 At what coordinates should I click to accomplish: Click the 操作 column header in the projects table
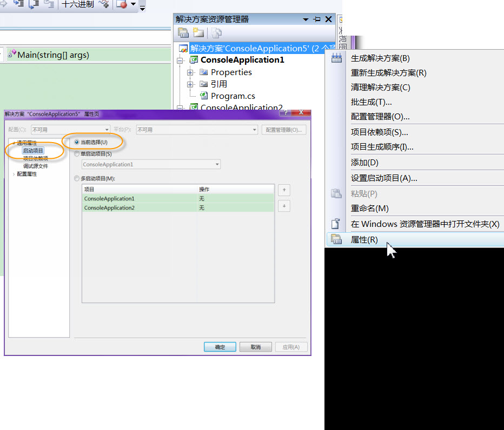[236, 189]
